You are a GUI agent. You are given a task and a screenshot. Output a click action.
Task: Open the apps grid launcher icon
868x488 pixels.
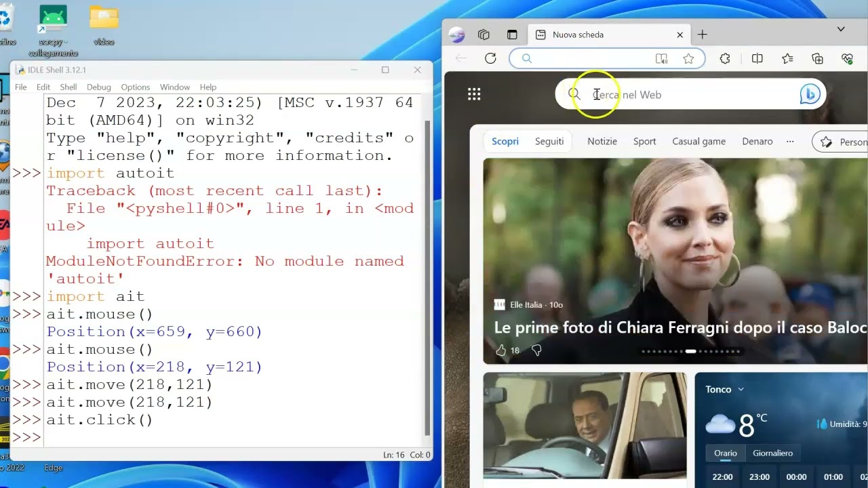pyautogui.click(x=474, y=94)
